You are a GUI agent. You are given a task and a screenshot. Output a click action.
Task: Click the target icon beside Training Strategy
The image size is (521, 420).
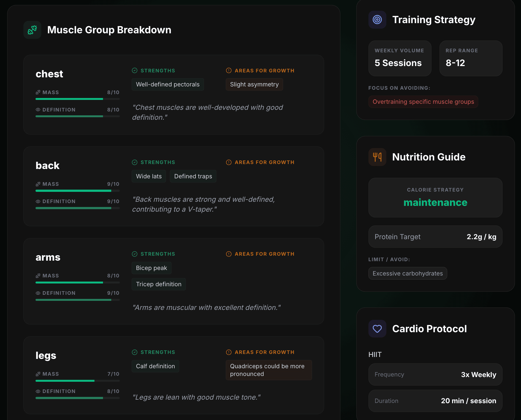377,20
